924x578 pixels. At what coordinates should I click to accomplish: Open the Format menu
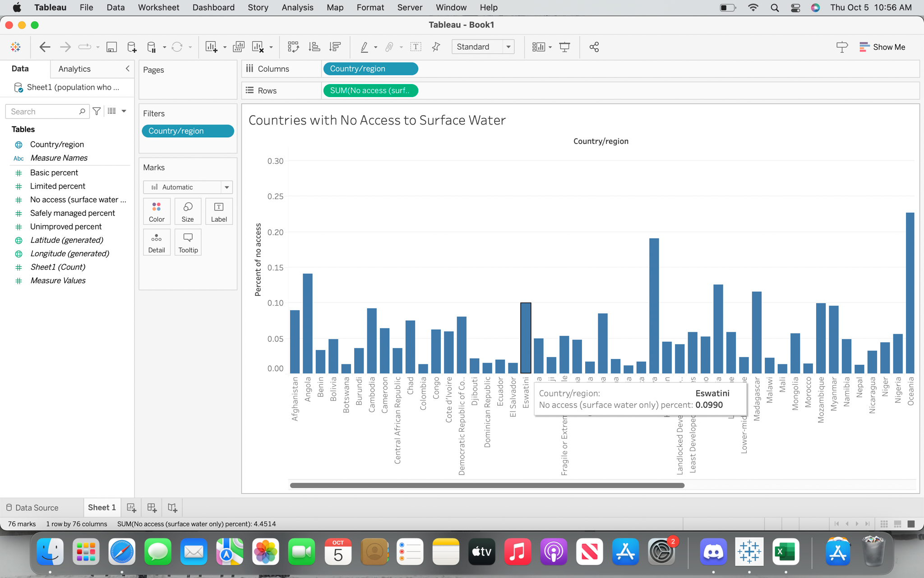click(370, 7)
